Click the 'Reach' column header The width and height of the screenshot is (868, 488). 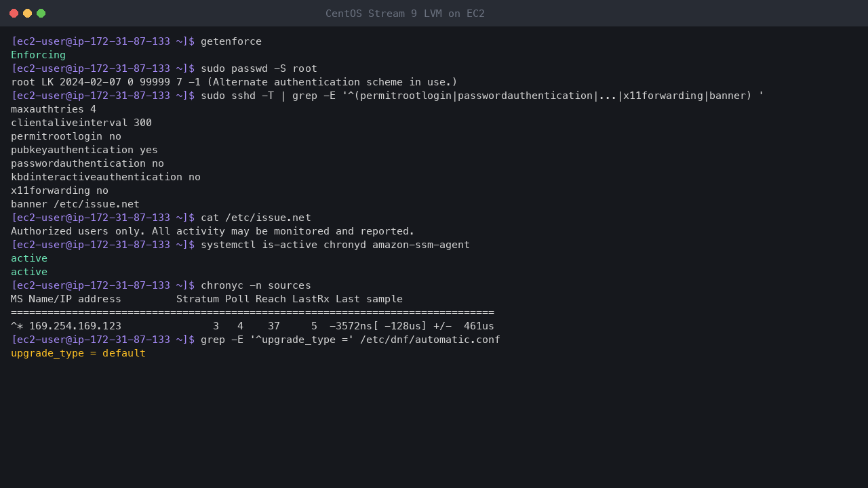tap(271, 299)
